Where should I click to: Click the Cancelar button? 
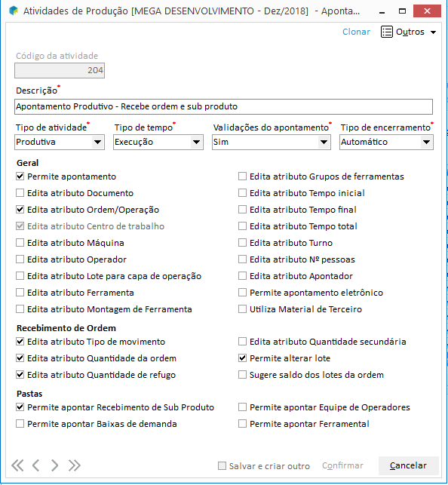pyautogui.click(x=409, y=465)
